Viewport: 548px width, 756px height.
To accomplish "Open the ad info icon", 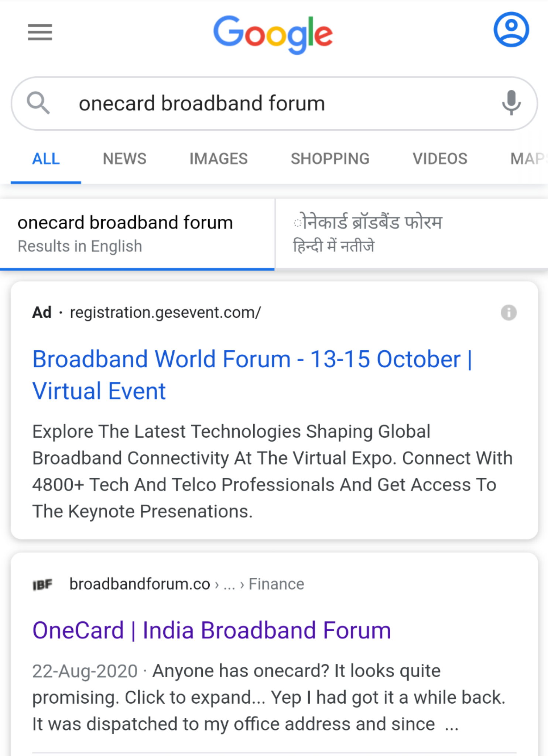I will (x=508, y=313).
